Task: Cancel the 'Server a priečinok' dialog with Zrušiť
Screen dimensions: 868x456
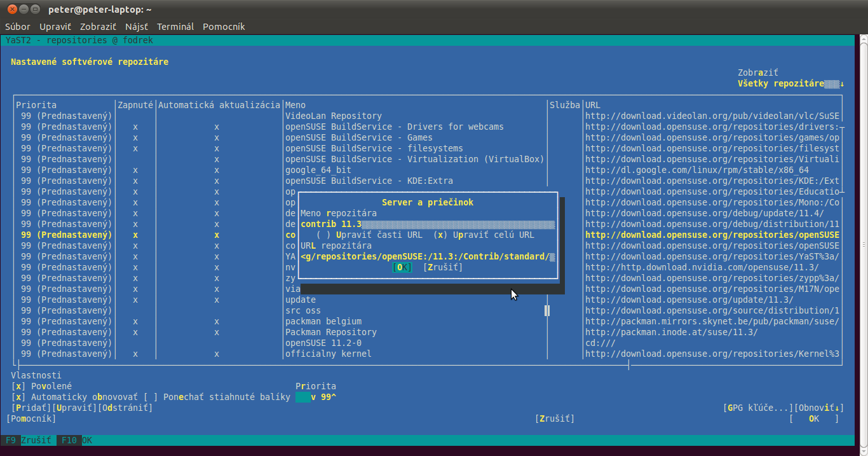Action: tap(443, 267)
